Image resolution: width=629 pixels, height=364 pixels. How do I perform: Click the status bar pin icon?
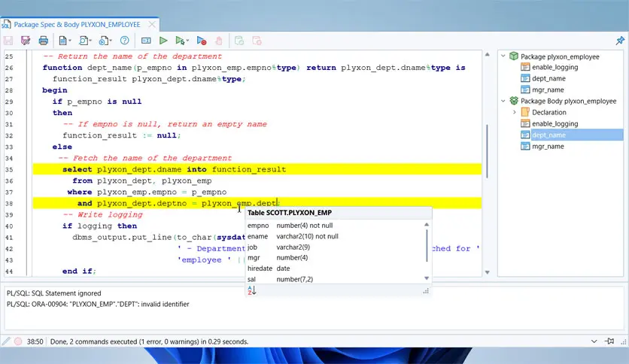coord(609,341)
